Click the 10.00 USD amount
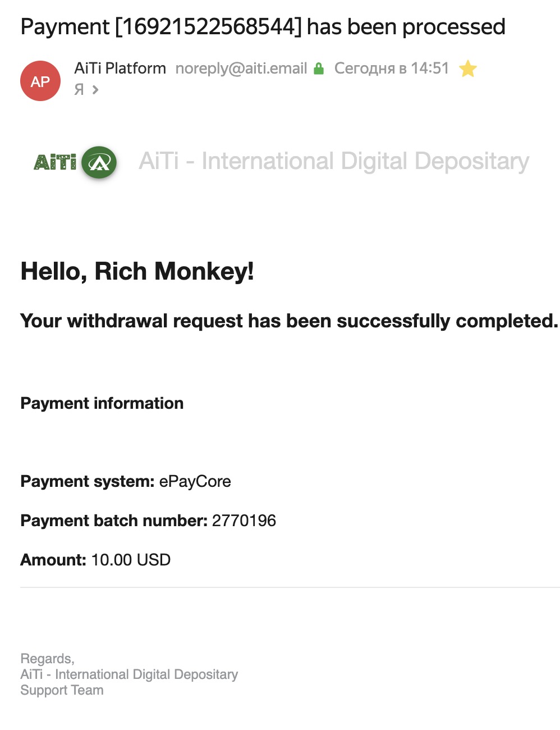Image resolution: width=560 pixels, height=730 pixels. click(131, 560)
